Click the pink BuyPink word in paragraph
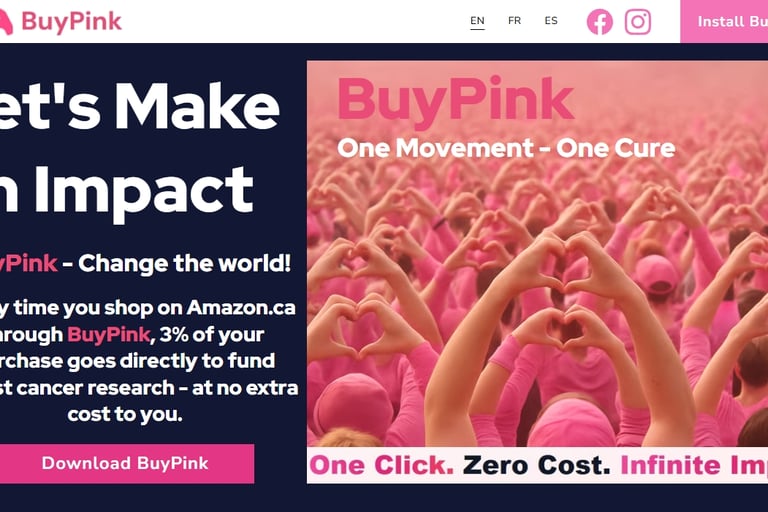 [108, 335]
